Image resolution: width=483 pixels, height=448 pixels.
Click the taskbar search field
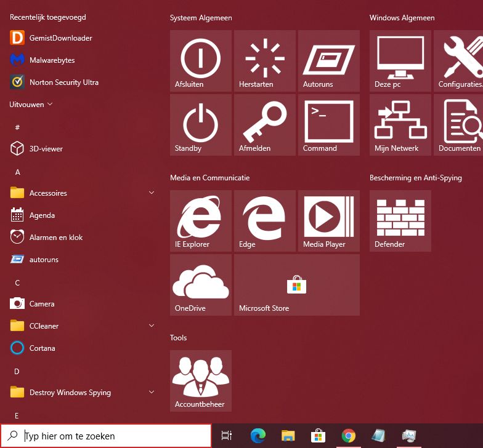pos(106,436)
